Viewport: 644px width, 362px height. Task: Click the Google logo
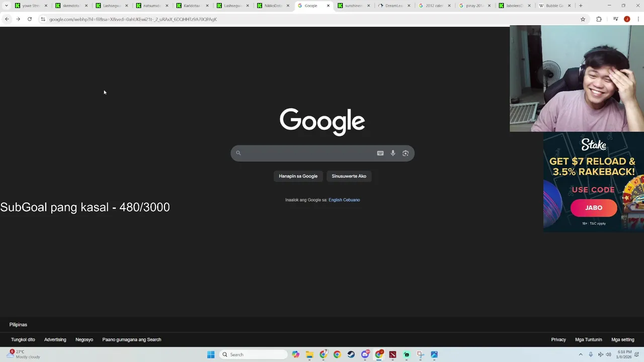coord(322,121)
